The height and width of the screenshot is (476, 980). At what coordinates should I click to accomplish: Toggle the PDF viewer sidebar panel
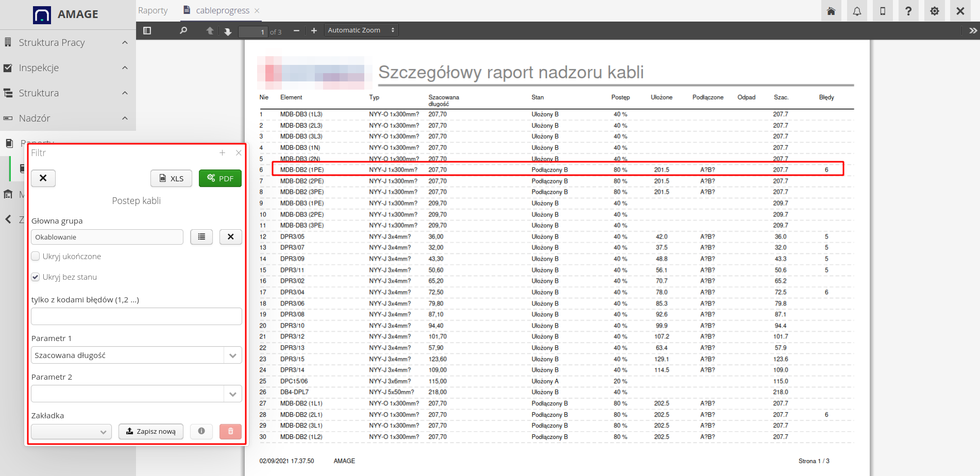(x=147, y=30)
